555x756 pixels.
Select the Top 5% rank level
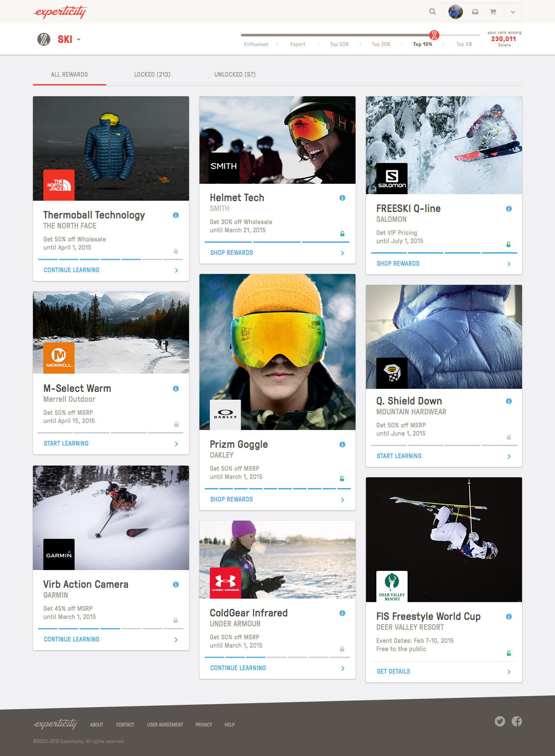pyautogui.click(x=464, y=44)
